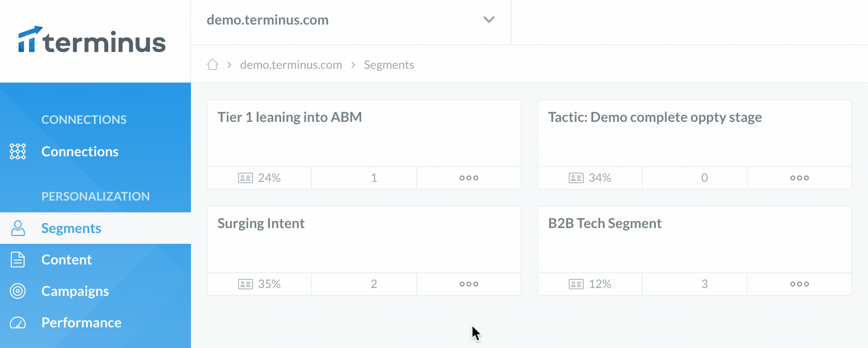This screenshot has height=348, width=868.
Task: Click the home breadcrumb icon
Action: pyautogui.click(x=213, y=64)
